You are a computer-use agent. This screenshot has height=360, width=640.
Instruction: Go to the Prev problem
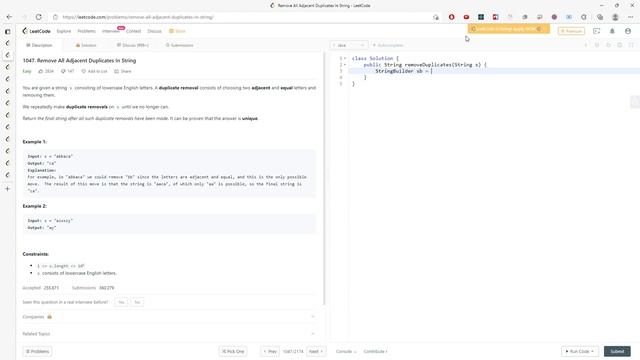coord(270,351)
